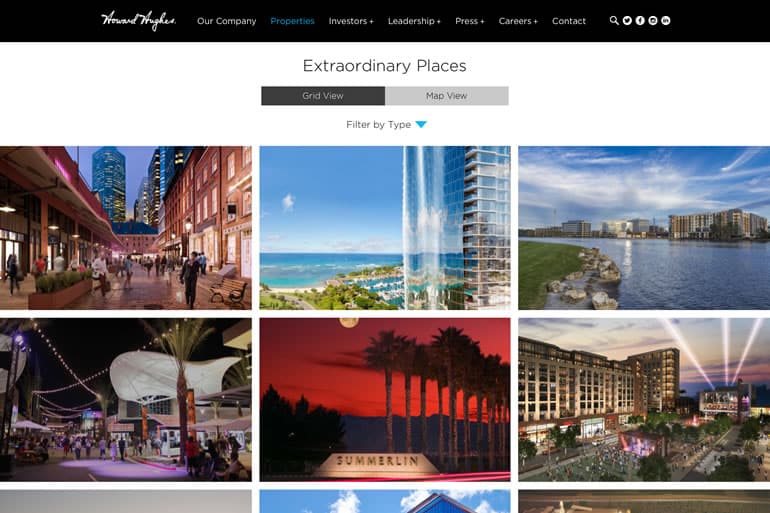
Task: Open the Our Company page
Action: [x=226, y=21]
